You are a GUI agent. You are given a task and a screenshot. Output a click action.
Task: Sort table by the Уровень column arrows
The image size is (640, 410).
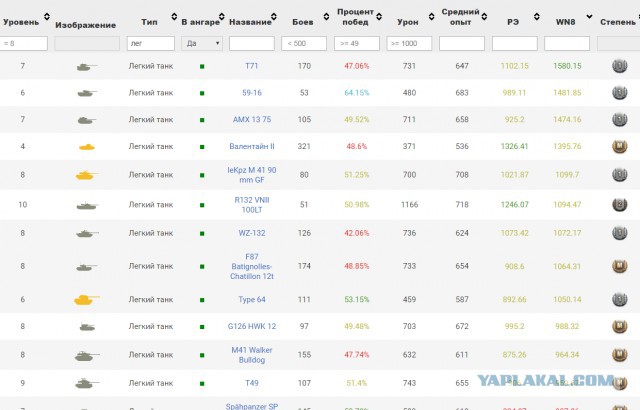tap(47, 16)
